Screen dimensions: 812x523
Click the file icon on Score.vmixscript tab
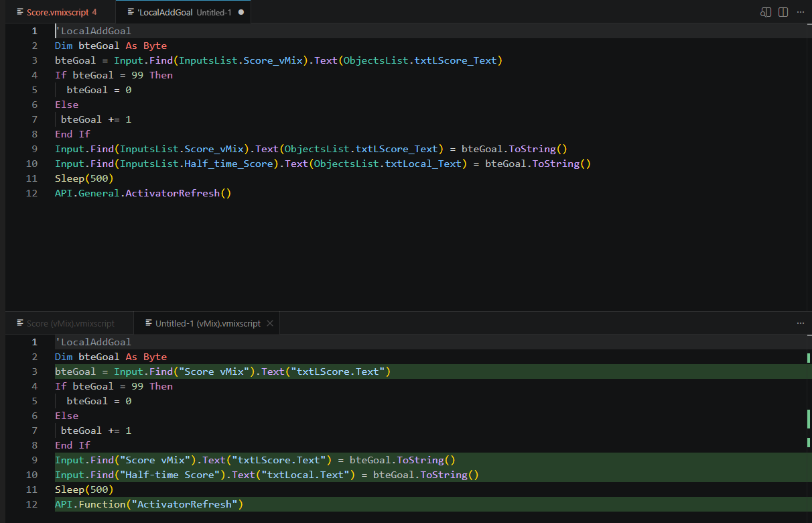[20, 12]
